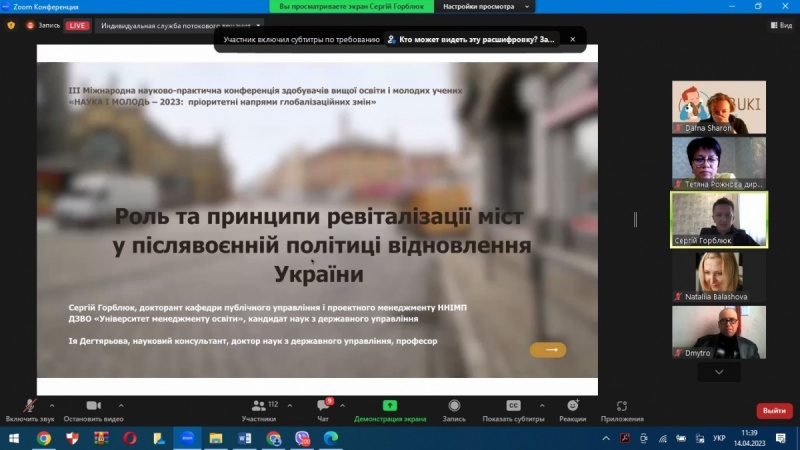The image size is (800, 450).
Task: Click the orange arrow button on slide
Action: (547, 350)
